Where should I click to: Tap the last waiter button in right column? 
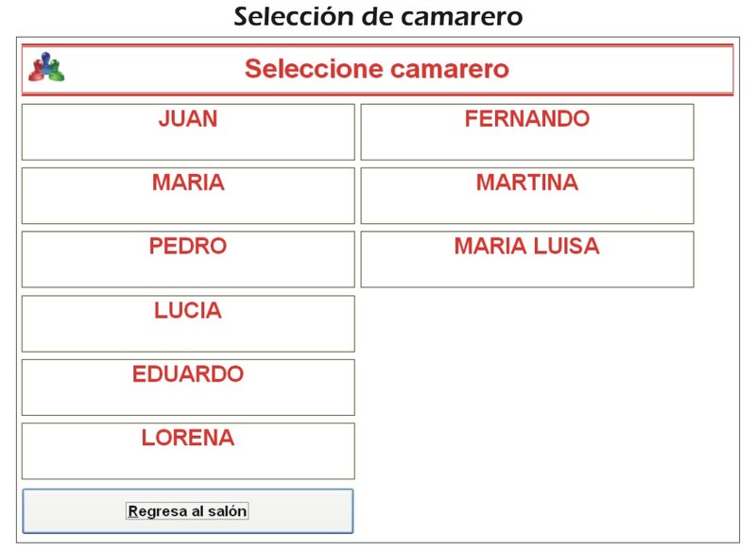(x=526, y=259)
